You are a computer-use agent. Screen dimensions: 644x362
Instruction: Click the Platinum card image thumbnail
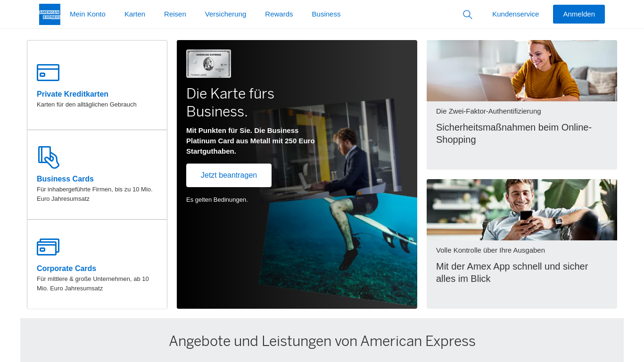point(208,64)
